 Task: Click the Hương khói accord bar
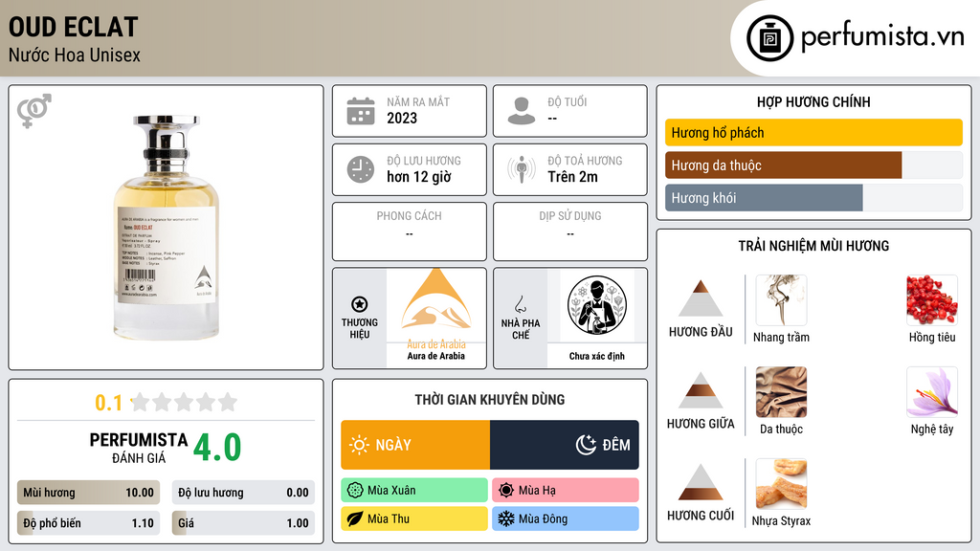click(813, 198)
